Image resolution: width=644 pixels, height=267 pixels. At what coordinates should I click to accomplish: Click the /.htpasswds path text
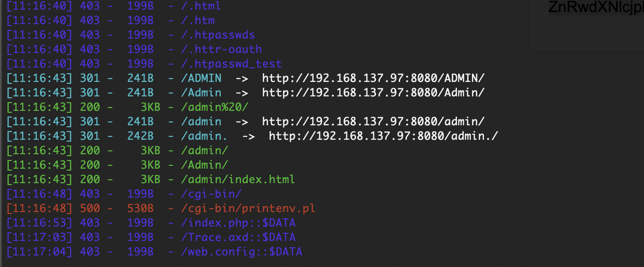click(x=218, y=35)
